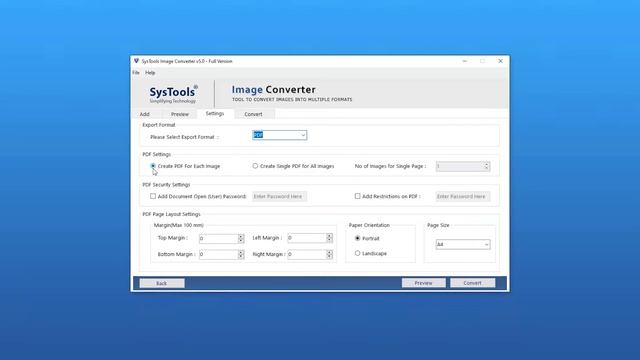Decrease the Left Margin with down arrow
The height and width of the screenshot is (360, 640).
pos(329,240)
